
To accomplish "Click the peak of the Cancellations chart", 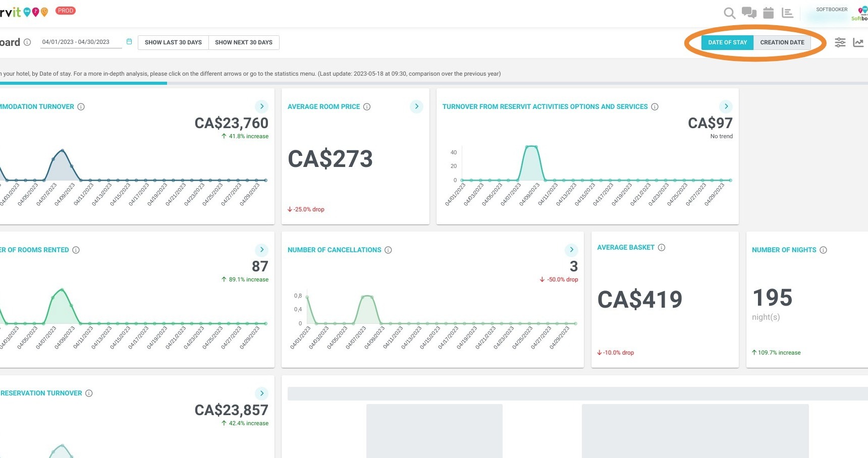I will click(x=367, y=297).
